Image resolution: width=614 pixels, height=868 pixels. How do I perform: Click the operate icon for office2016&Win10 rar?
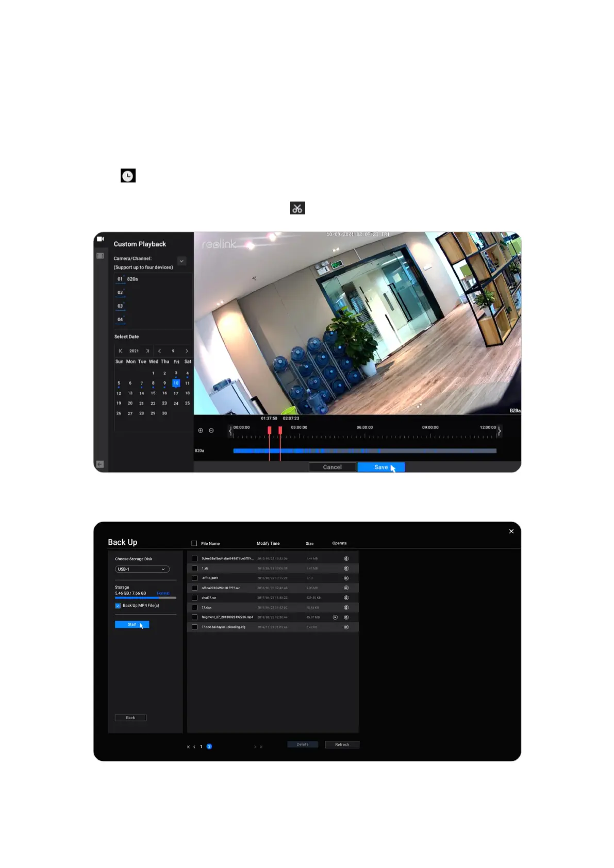[346, 588]
